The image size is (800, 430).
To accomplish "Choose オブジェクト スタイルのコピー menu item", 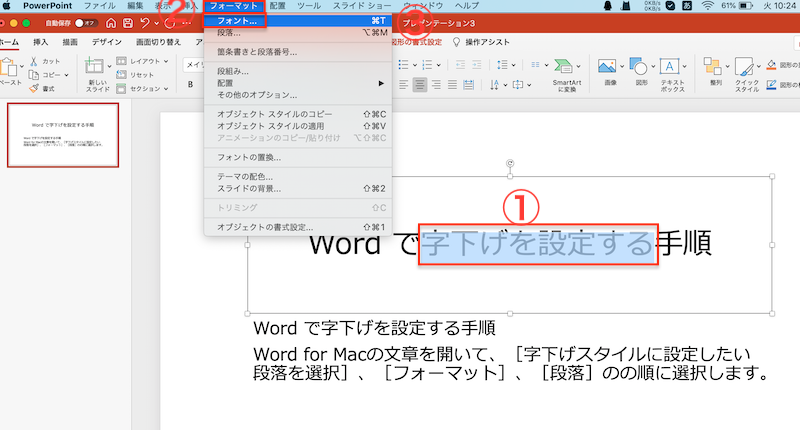I will coord(297,114).
